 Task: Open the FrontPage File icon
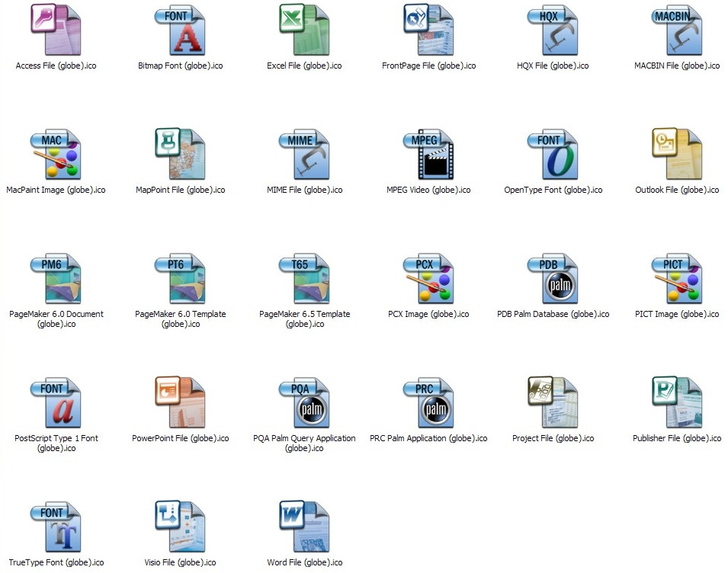[x=428, y=30]
